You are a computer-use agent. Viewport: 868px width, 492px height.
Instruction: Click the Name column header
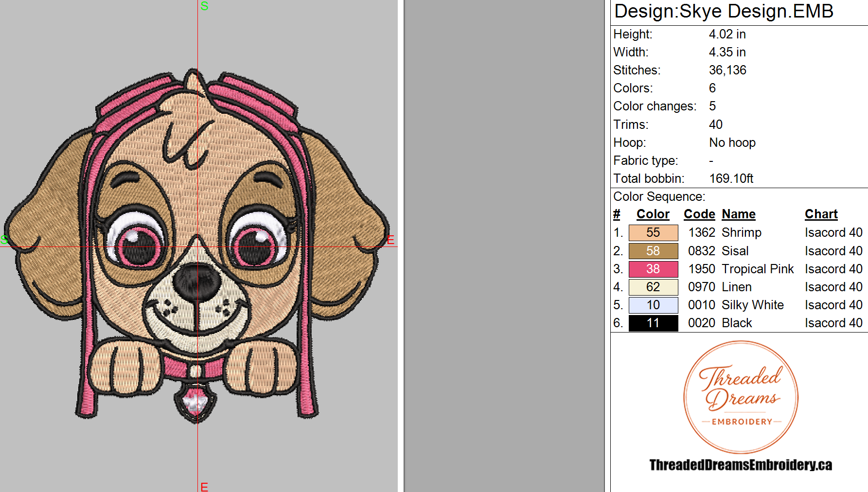tap(739, 214)
